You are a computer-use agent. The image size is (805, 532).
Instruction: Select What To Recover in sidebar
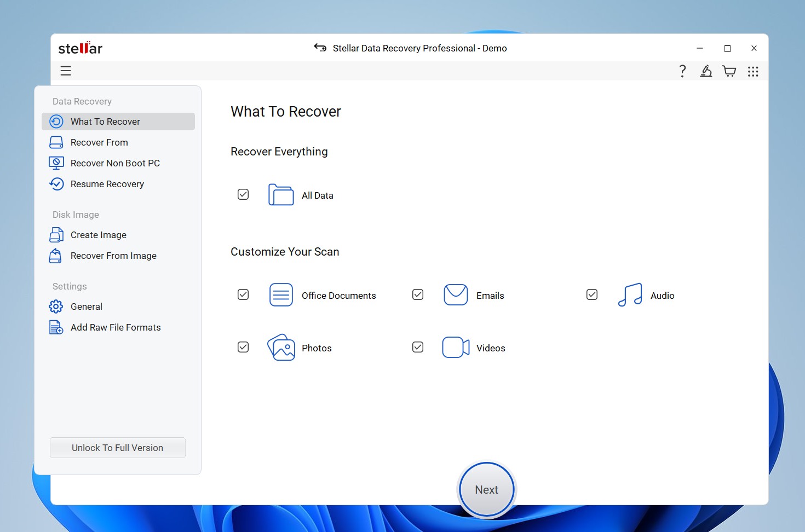(118, 122)
